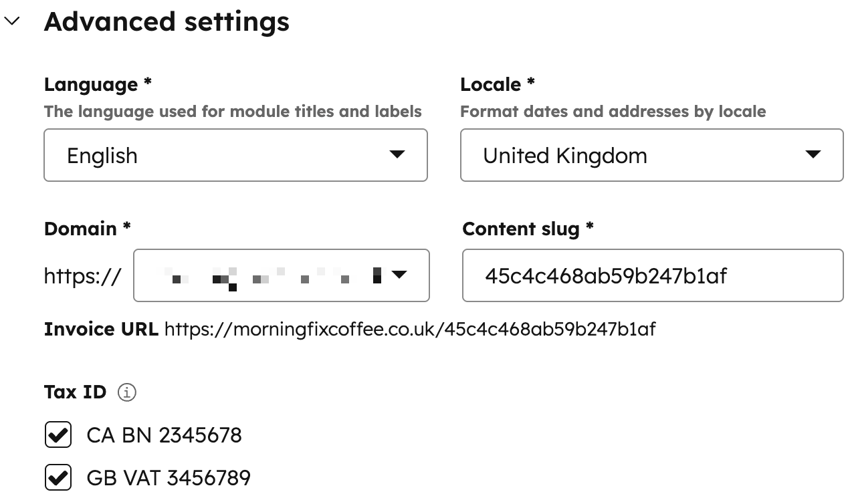
Task: Click the Advanced settings heading
Action: 167,21
